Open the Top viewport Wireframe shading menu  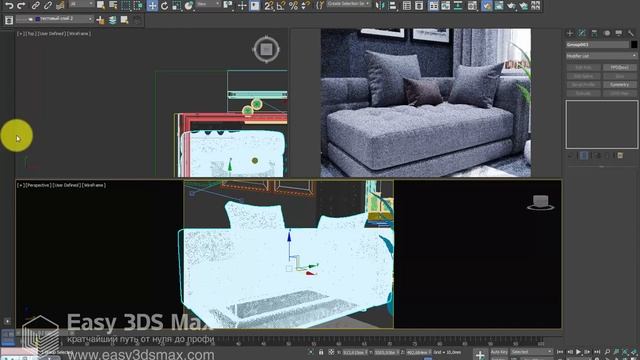click(x=79, y=34)
